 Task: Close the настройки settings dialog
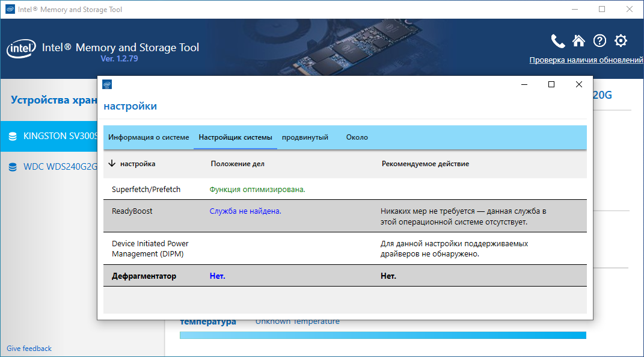coord(578,84)
